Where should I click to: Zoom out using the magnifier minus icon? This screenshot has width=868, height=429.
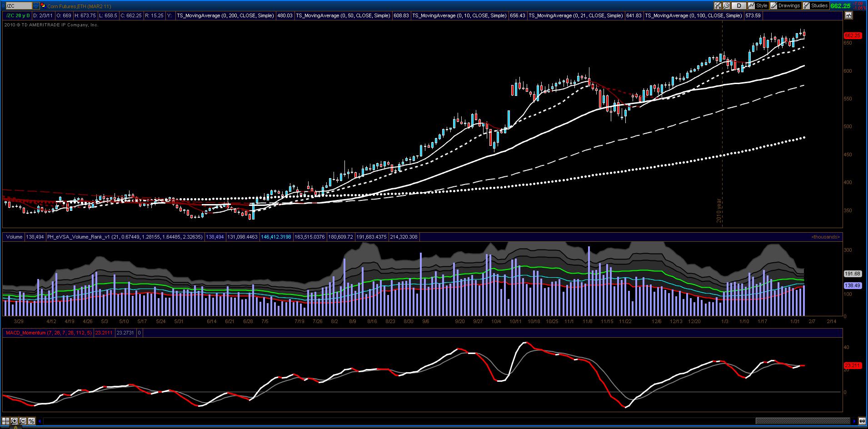[23, 421]
